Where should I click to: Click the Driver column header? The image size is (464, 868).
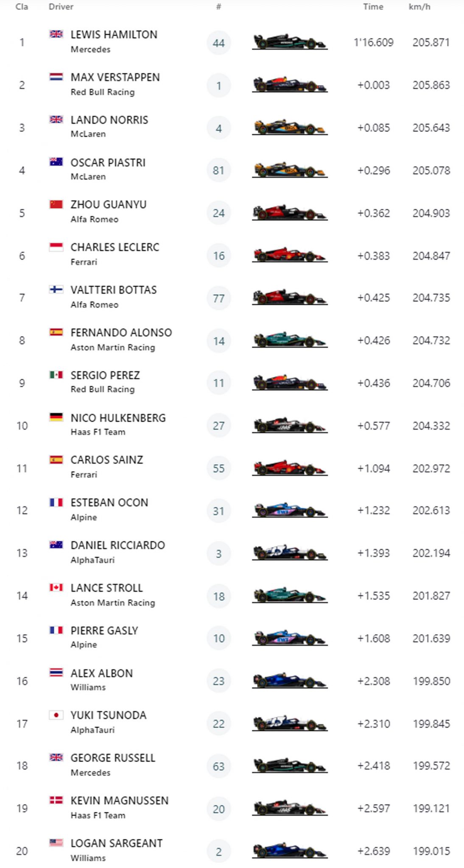click(x=61, y=7)
